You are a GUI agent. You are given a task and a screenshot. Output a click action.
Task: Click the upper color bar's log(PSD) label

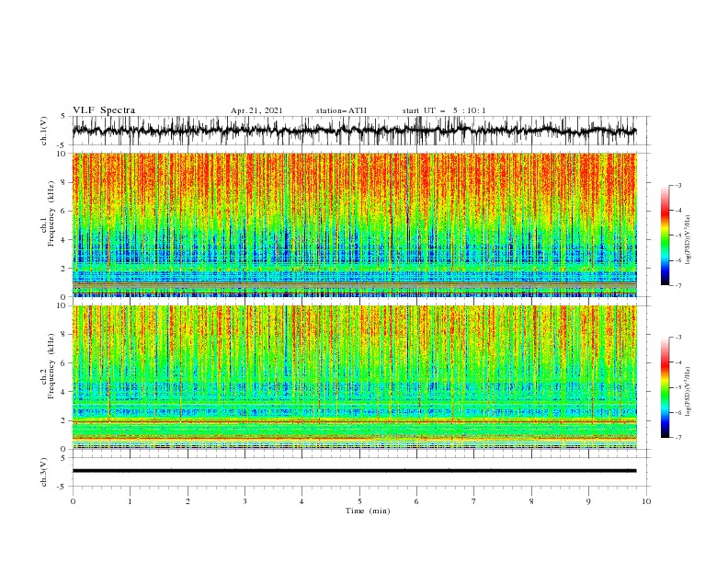[688, 240]
